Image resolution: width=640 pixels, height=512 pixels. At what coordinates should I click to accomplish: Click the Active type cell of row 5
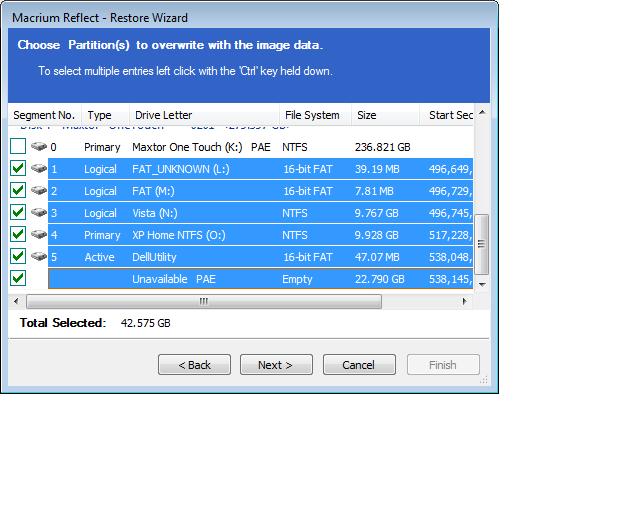99,257
